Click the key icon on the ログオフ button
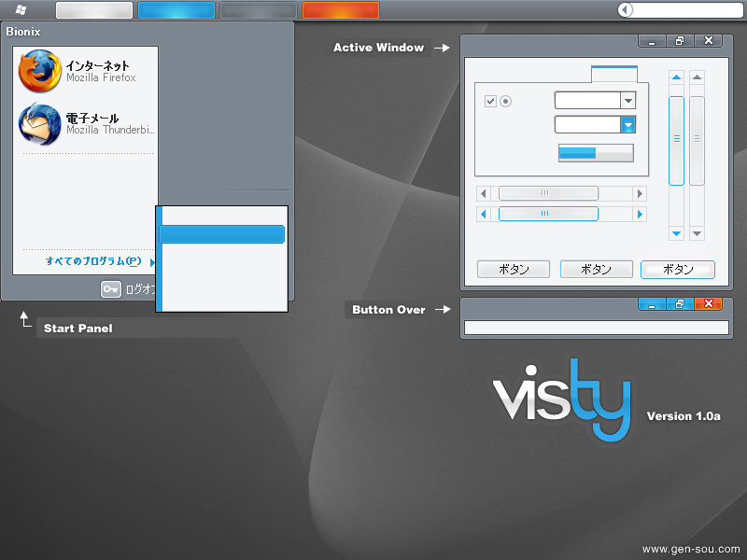 [110, 289]
